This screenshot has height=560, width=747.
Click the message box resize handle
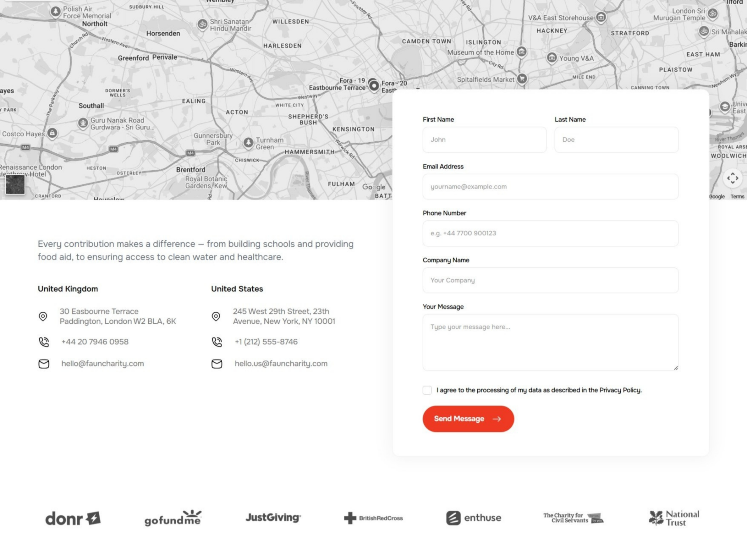coord(676,368)
